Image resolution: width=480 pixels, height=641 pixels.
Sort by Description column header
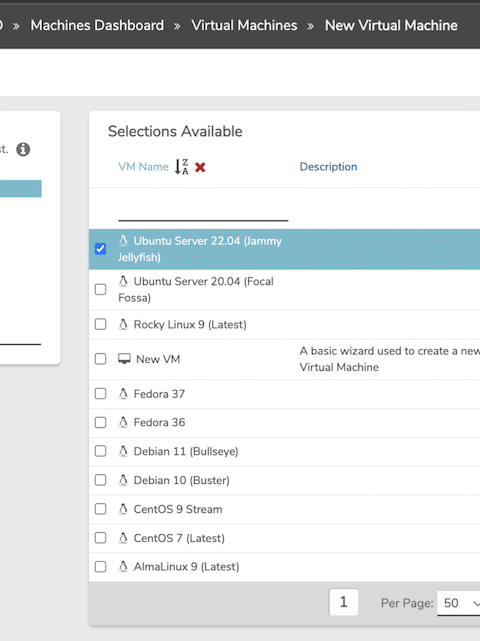[x=328, y=167]
